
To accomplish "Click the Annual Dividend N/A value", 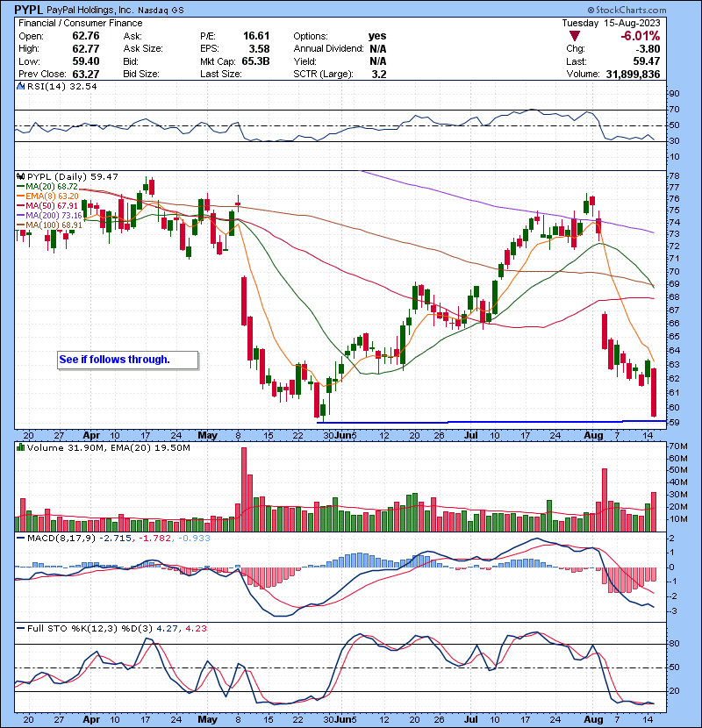I will [x=377, y=48].
